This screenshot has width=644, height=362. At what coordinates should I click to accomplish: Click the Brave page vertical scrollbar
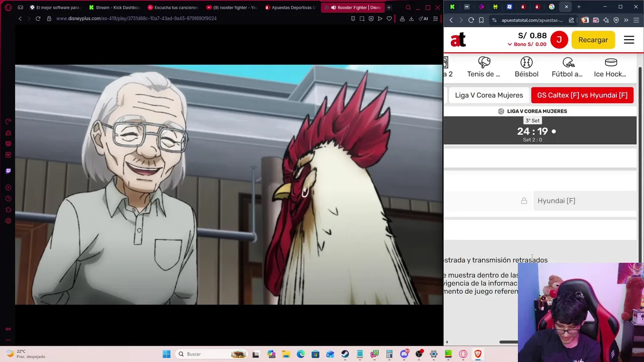pyautogui.click(x=640, y=166)
